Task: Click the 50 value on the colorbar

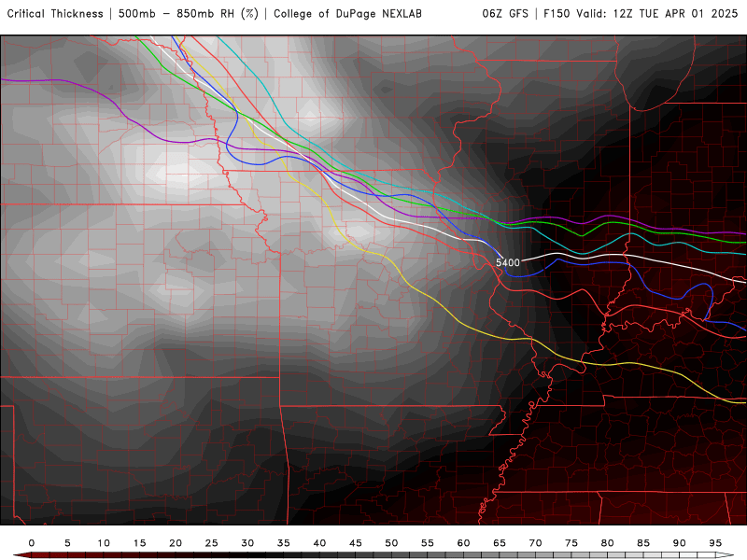Action: [391, 543]
